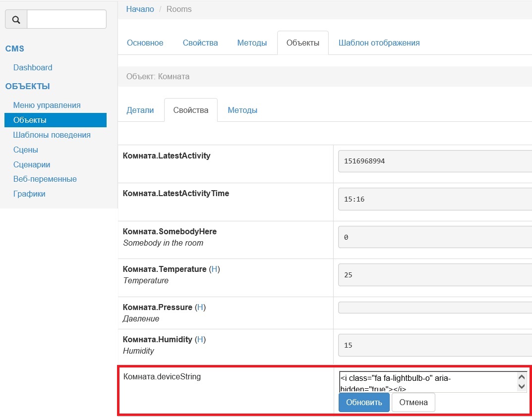Open Dashboard in the sidebar
This screenshot has width=532, height=417.
(33, 68)
